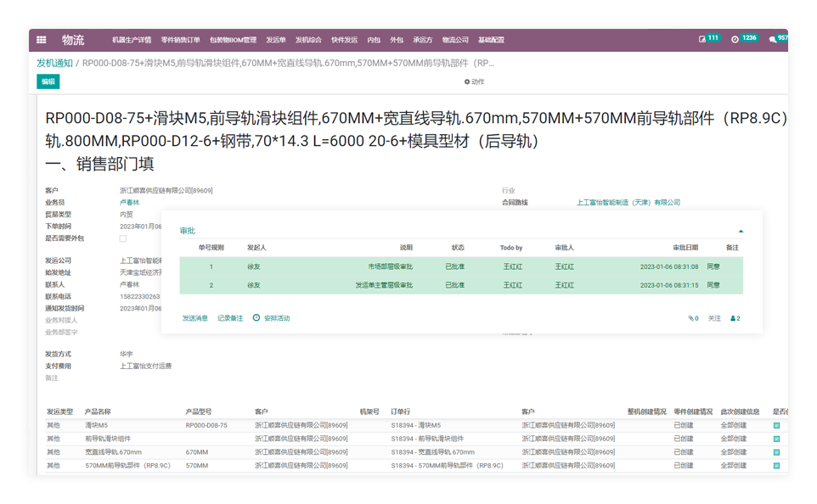Collapse the 审批 panel using the arrow

(x=741, y=231)
